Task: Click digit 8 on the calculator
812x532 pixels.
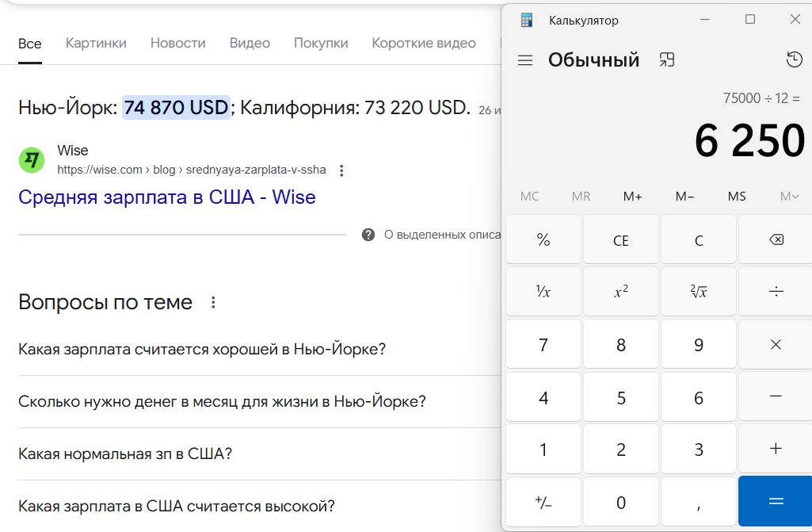Action: click(621, 344)
